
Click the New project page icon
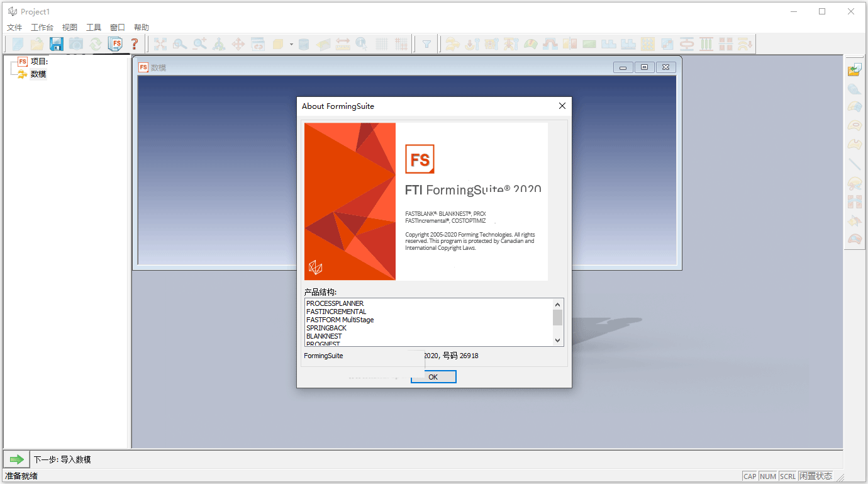[18, 43]
